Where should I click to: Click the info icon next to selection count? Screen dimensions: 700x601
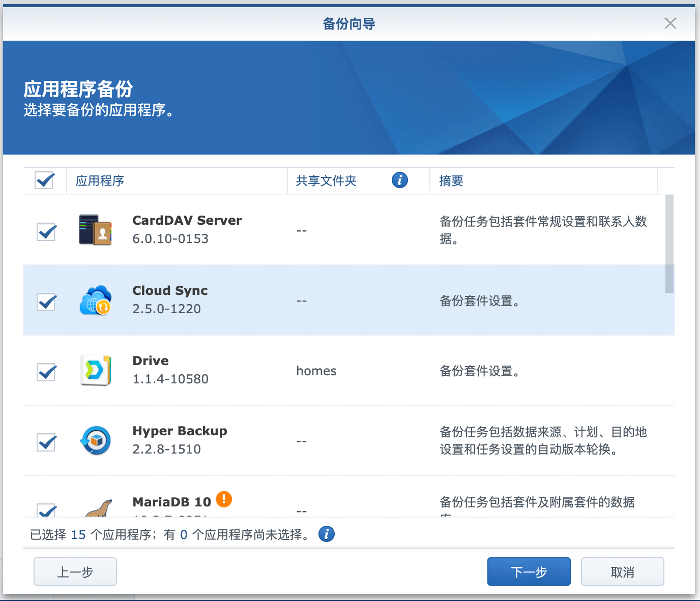327,534
